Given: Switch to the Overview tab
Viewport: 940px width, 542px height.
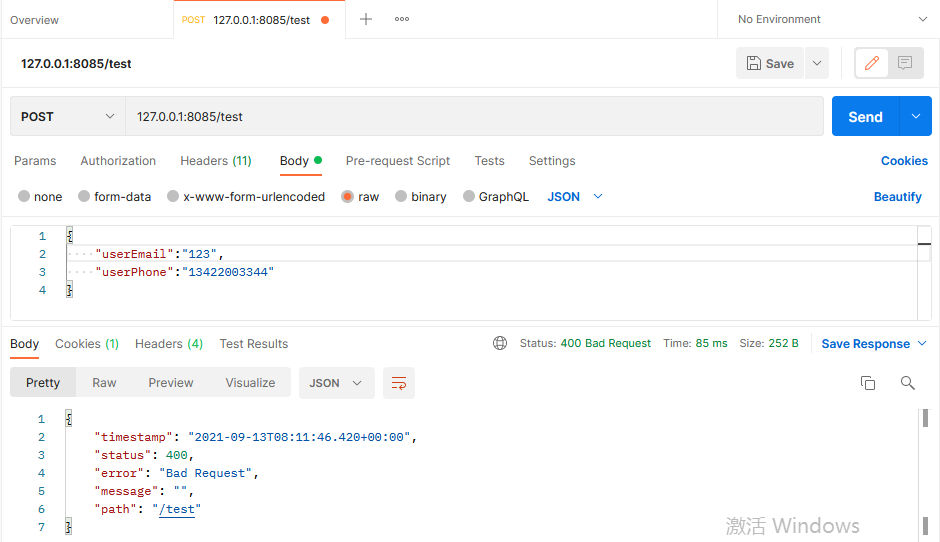Looking at the screenshot, I should point(34,20).
